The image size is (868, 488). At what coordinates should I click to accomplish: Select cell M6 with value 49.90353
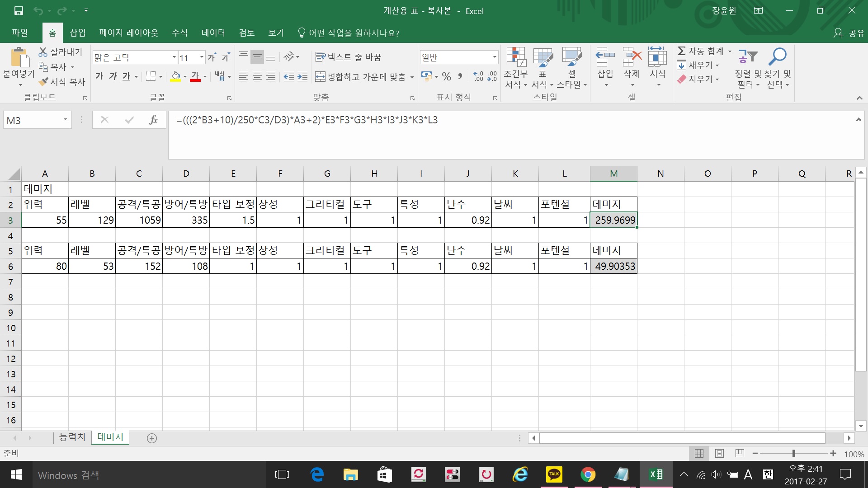pos(613,266)
